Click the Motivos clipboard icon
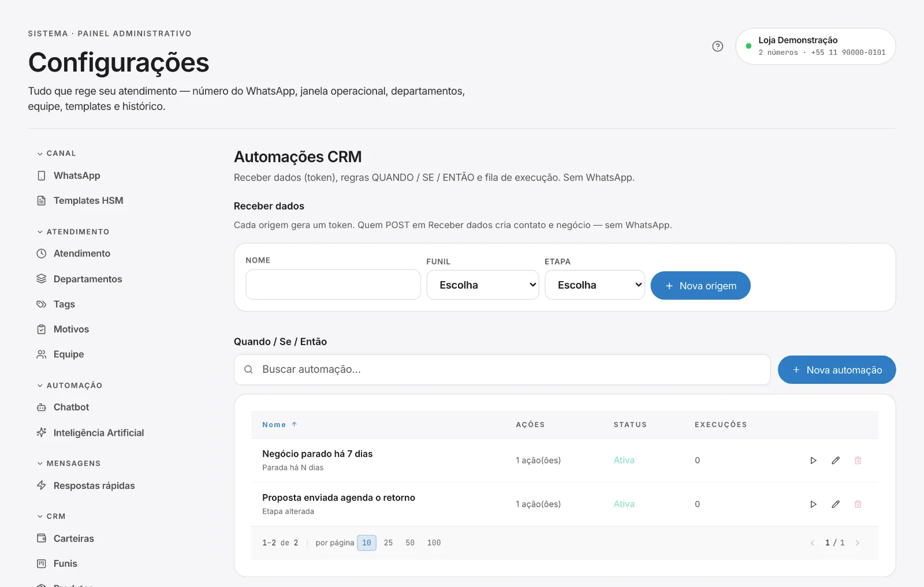 tap(42, 329)
